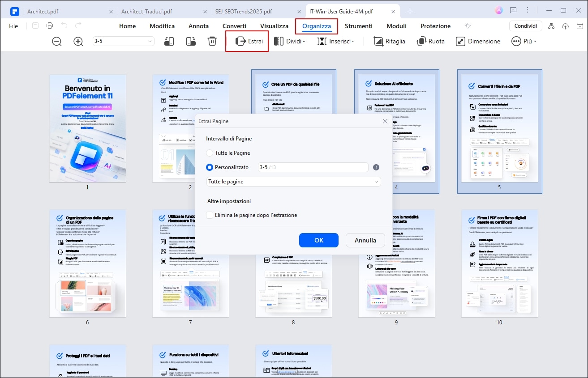The width and height of the screenshot is (588, 378).
Task: Open the page range 3-5 combo box
Action: [x=123, y=41]
